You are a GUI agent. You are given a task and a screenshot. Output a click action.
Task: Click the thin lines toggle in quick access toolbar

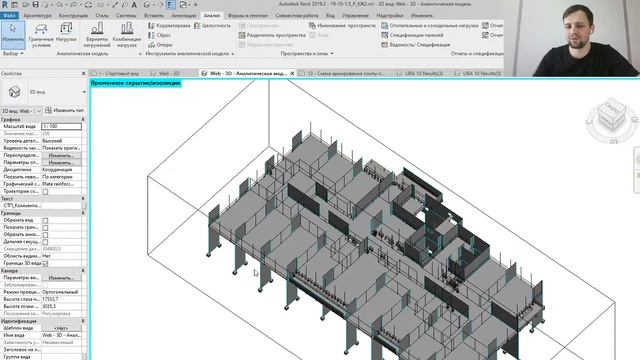click(x=171, y=4)
